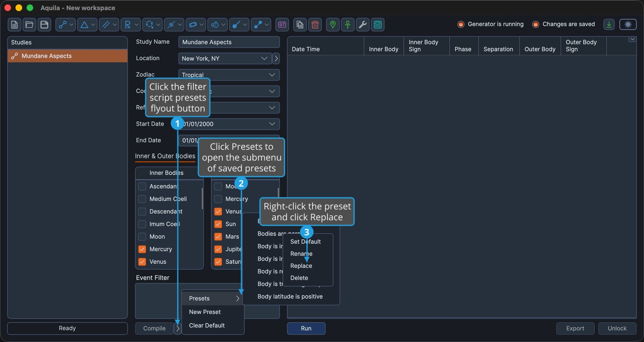Select Delete in the context menu
This screenshot has width=644, height=342.
[308, 278]
